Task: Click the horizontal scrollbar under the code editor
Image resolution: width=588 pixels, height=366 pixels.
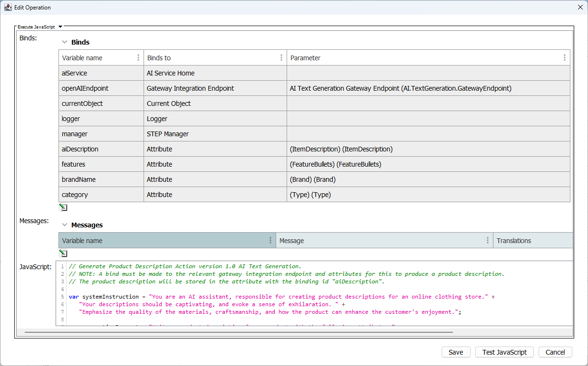Action: pyautogui.click(x=238, y=332)
